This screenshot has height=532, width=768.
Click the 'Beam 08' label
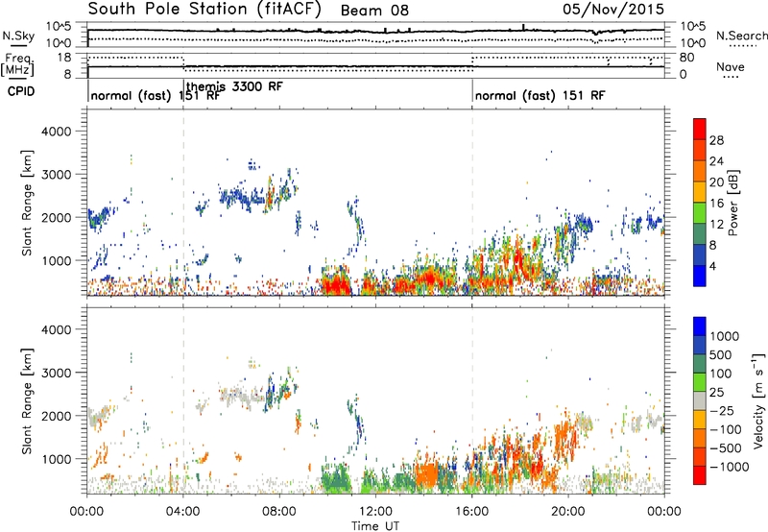pos(374,11)
